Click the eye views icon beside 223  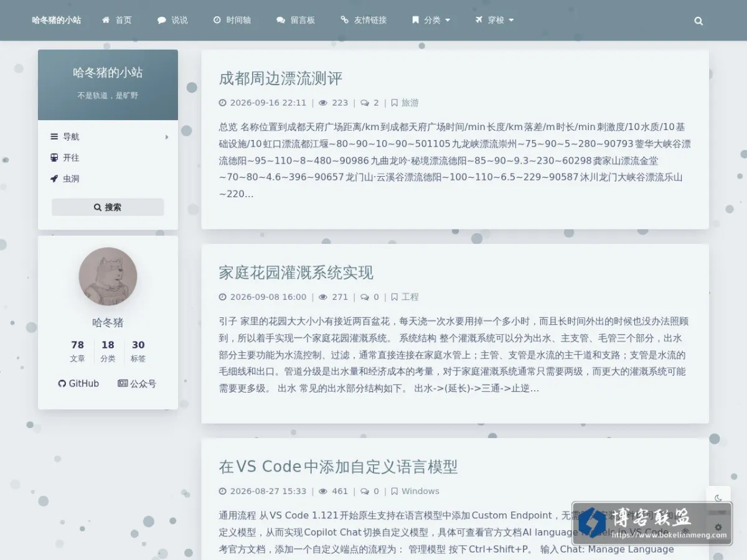pos(323,103)
